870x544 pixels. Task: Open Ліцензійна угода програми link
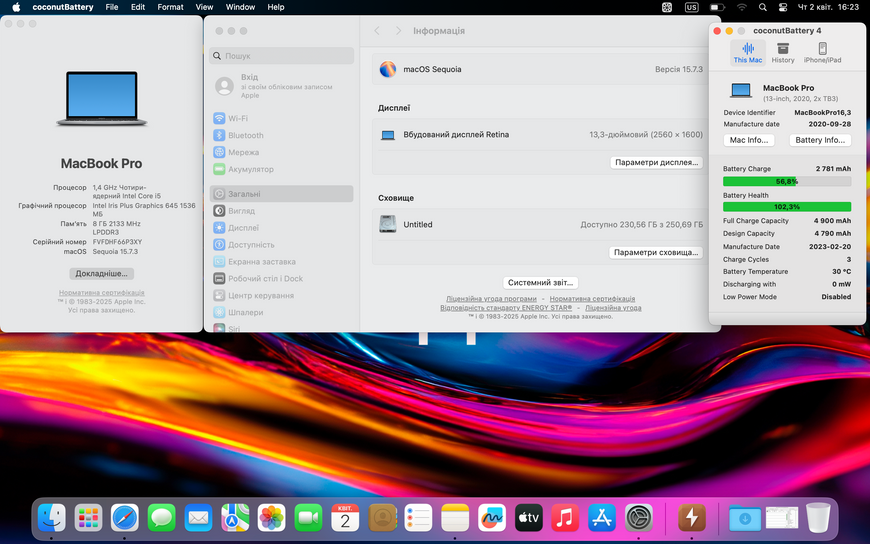pos(491,299)
